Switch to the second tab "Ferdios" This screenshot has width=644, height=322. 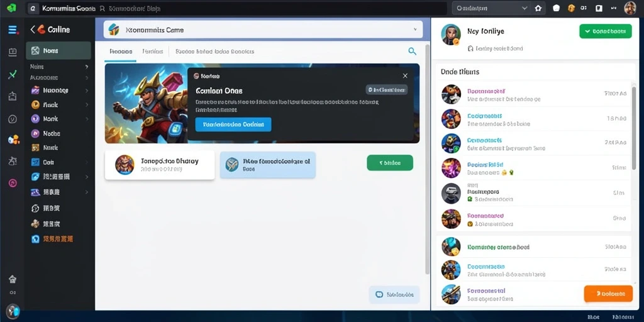(153, 52)
